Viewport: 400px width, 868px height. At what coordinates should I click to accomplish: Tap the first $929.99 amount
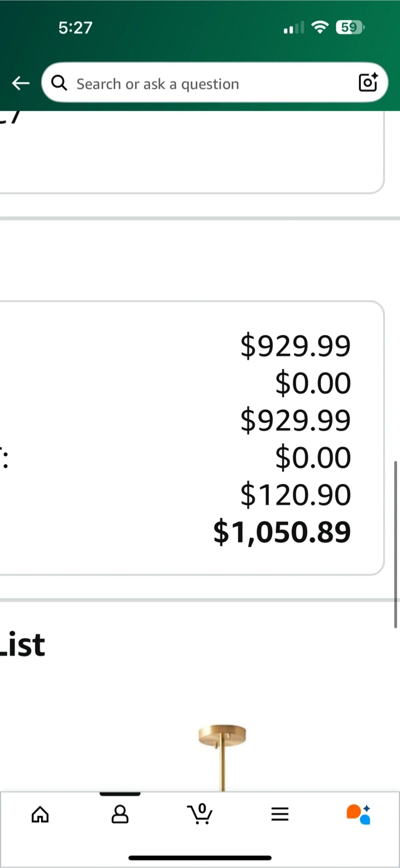coord(295,345)
